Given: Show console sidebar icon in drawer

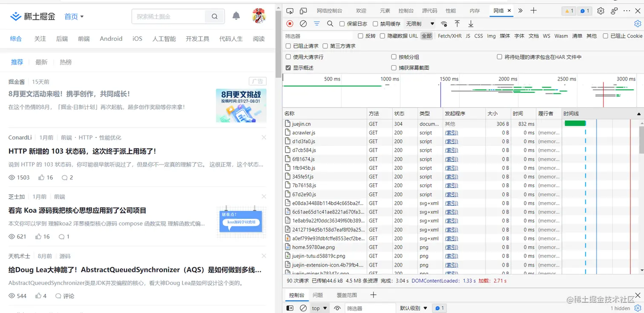Looking at the screenshot, I should [290, 308].
